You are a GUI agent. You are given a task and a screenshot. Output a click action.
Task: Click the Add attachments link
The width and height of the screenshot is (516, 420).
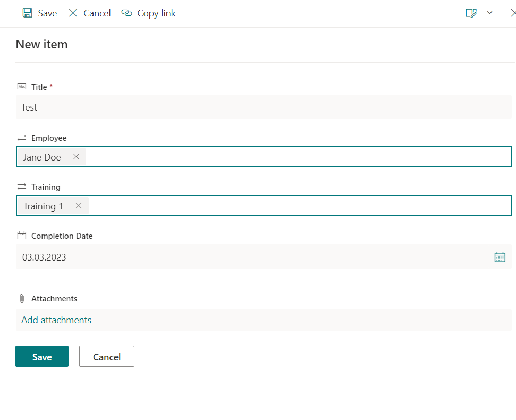pos(56,320)
